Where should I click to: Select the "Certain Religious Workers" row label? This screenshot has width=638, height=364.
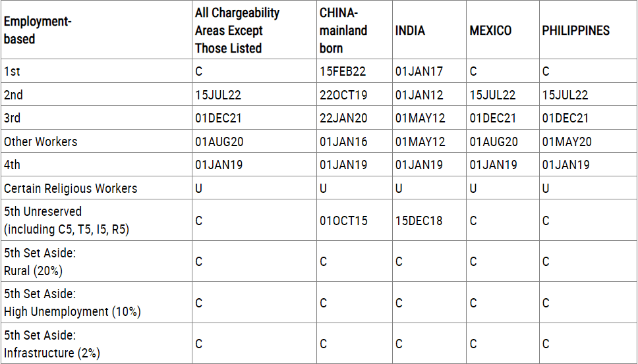(x=71, y=188)
